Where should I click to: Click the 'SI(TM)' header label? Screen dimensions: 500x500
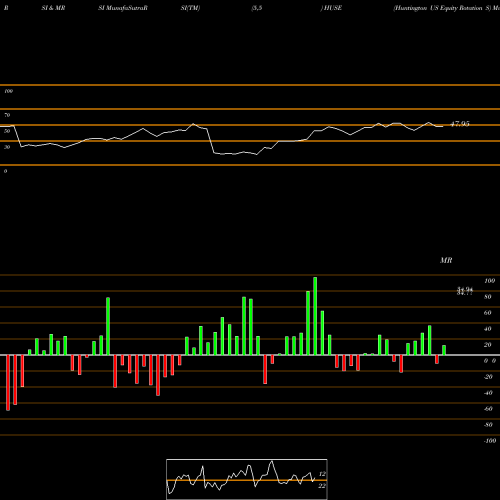click(190, 8)
